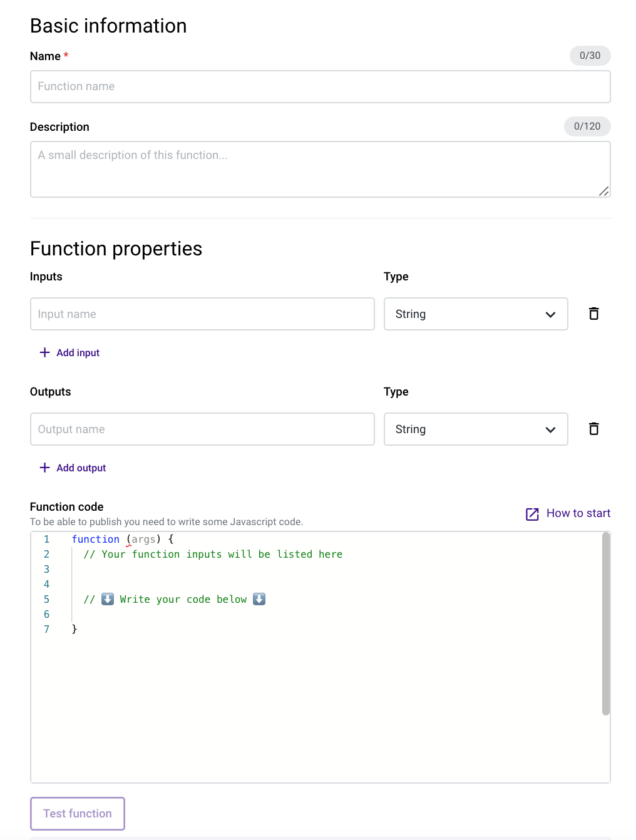
Task: Open the How to start guide
Action: pos(577,513)
